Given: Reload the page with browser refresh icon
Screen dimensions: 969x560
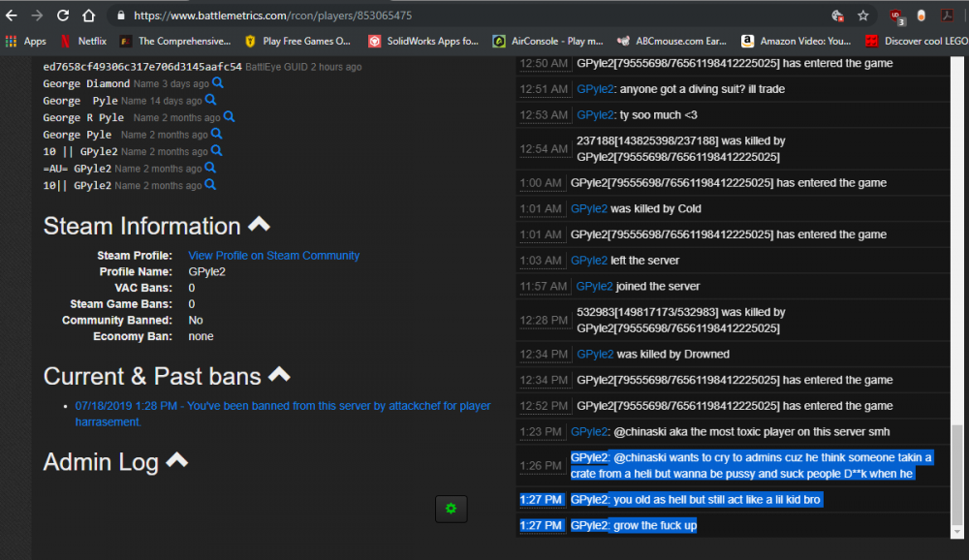Looking at the screenshot, I should [63, 16].
